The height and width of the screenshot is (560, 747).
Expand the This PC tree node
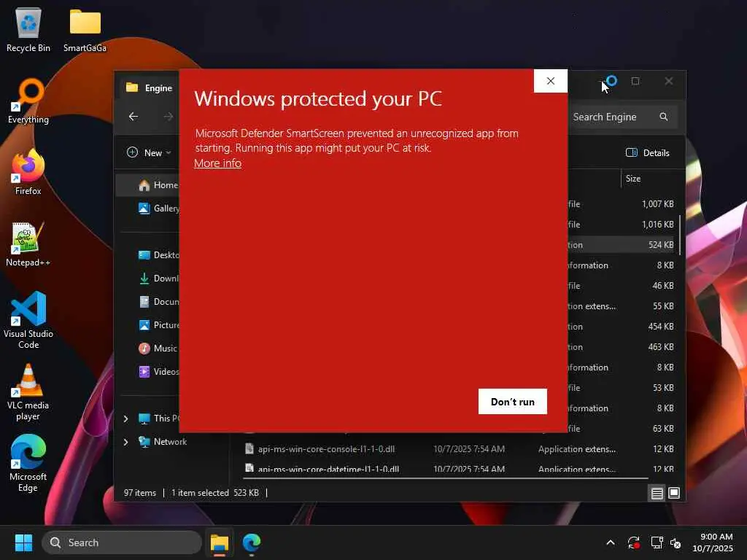tap(125, 419)
